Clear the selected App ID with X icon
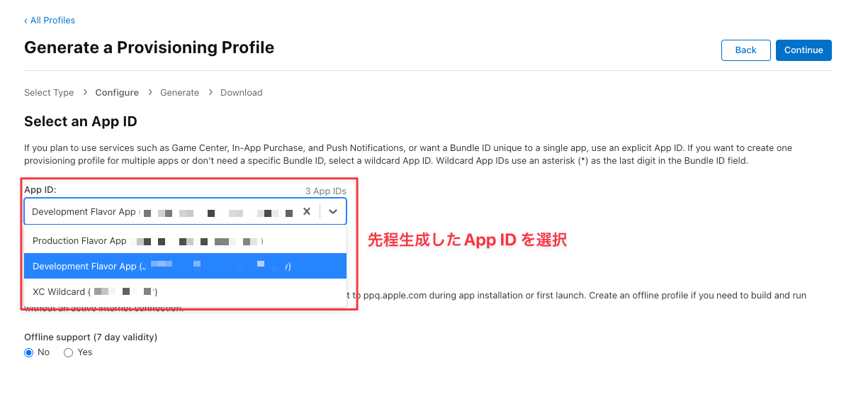Viewport: 868px width, 397px height. 307,211
